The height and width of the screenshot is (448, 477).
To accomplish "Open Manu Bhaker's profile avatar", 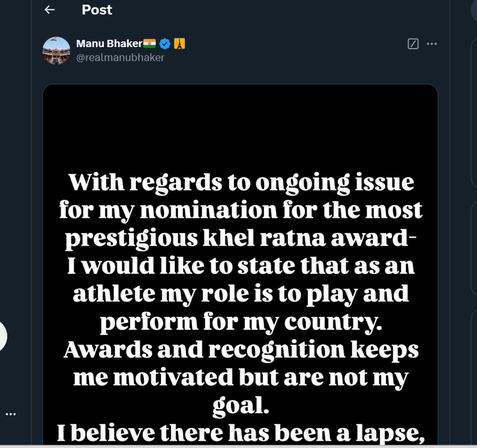I will coord(56,50).
